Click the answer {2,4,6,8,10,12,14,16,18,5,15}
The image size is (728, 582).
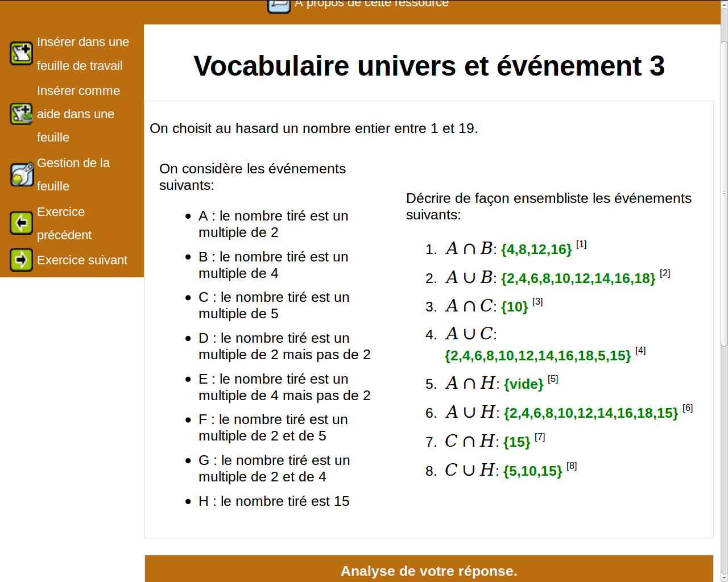click(x=538, y=356)
